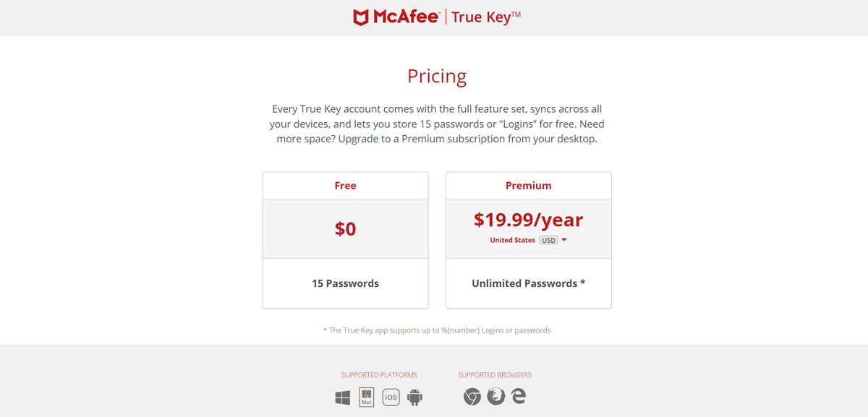The height and width of the screenshot is (417, 868).
Task: Click the Unlimited Passwords label
Action: pyautogui.click(x=528, y=283)
